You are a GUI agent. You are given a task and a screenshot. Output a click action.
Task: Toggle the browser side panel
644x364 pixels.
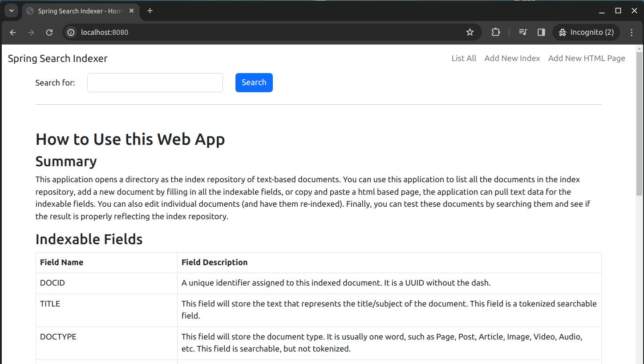(x=541, y=32)
